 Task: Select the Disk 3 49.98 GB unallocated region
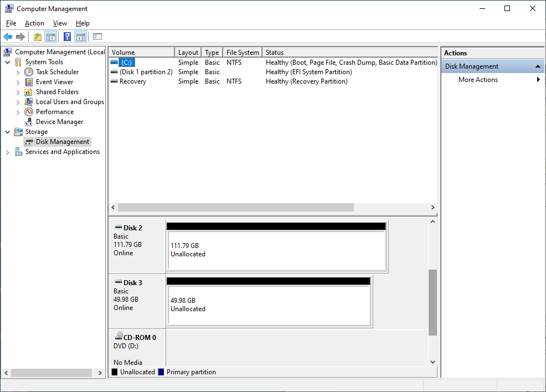(x=269, y=305)
